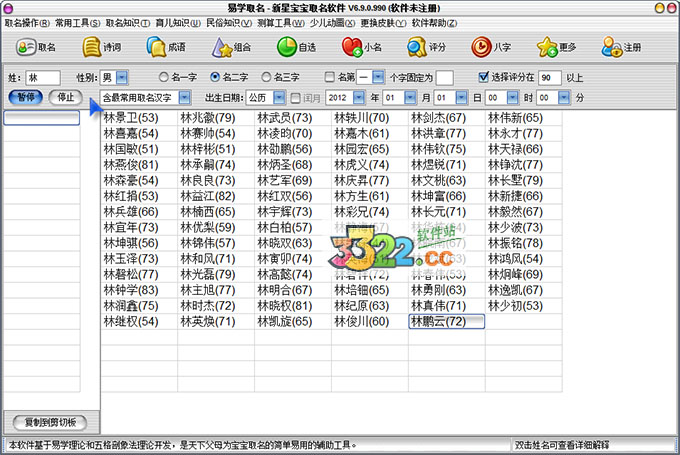
Task: Open the 民俗知识(V) menu
Action: click(229, 23)
